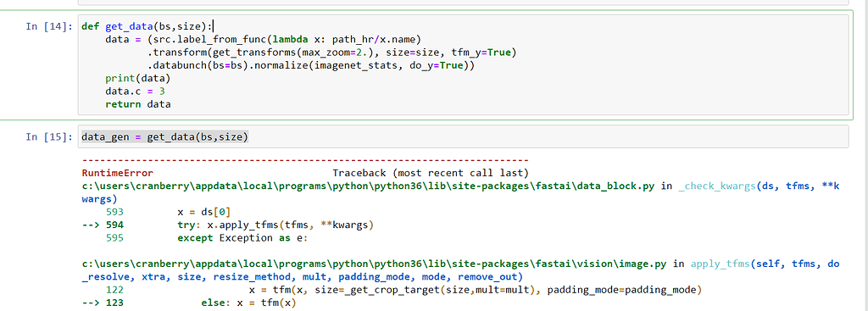The image size is (868, 311).
Task: Click the arrow line '--> 594' try statement
Action: click(227, 225)
